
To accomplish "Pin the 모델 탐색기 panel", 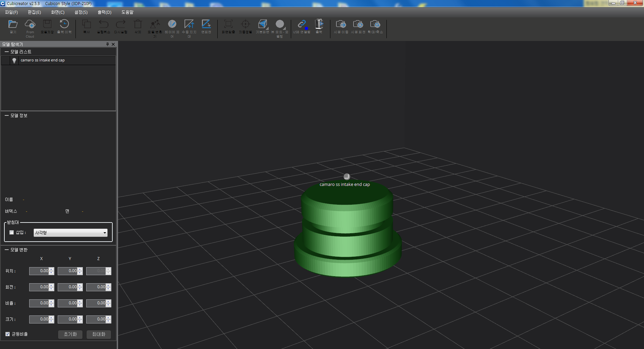I will (107, 44).
